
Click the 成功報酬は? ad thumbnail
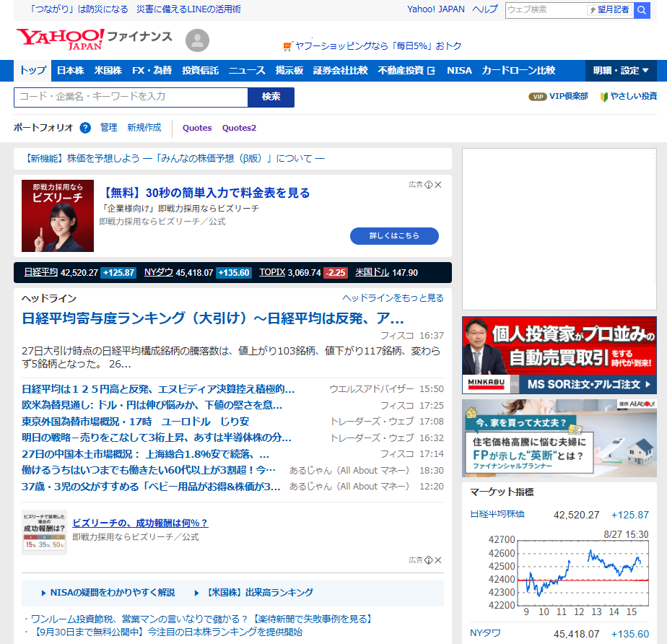pos(44,533)
